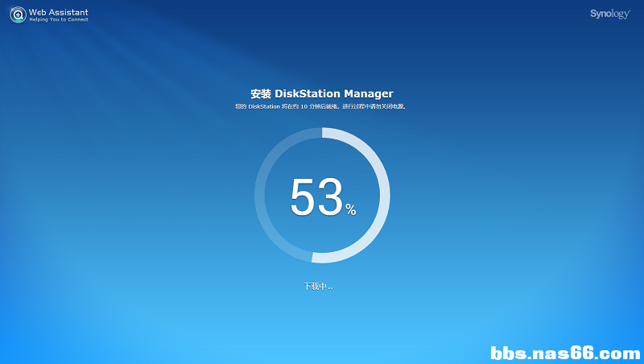Click the 'Helping You to Connect' tagline
The image size is (644, 364).
[58, 19]
